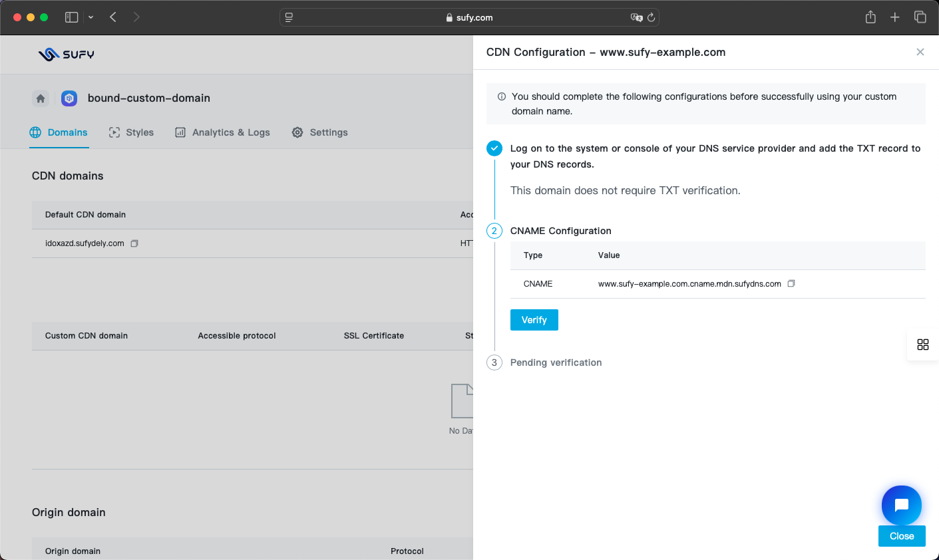Click the completed step checkmark circle

[494, 148]
